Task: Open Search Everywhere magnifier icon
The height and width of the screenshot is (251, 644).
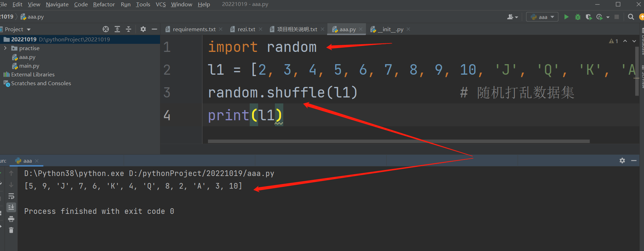Action: click(x=631, y=17)
